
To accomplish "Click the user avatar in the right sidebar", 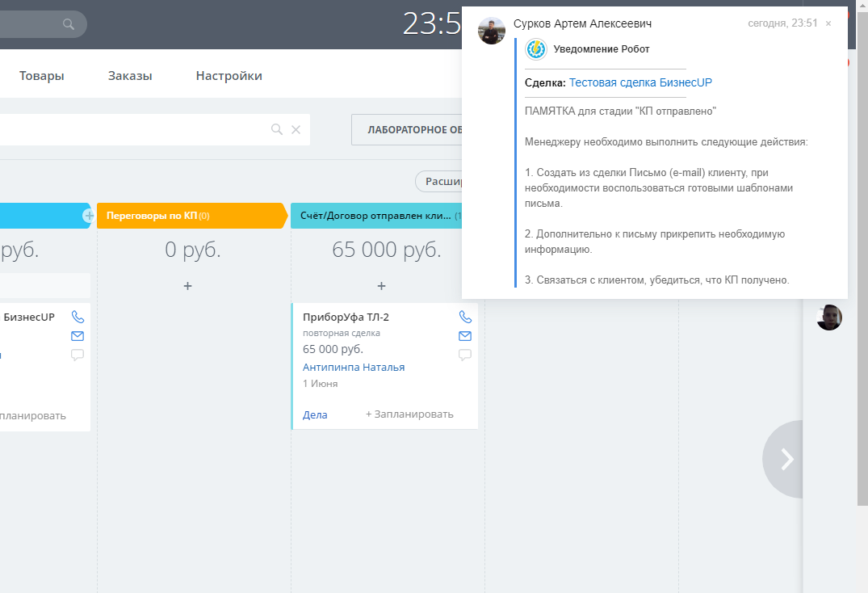I will tap(829, 318).
